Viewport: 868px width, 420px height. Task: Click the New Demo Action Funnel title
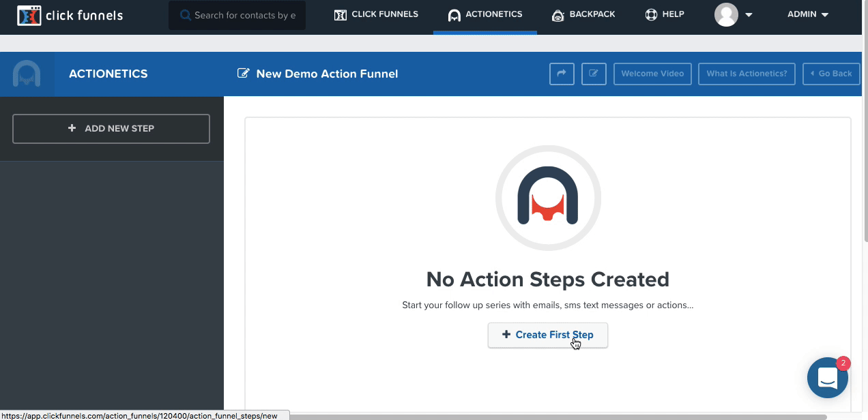(327, 74)
